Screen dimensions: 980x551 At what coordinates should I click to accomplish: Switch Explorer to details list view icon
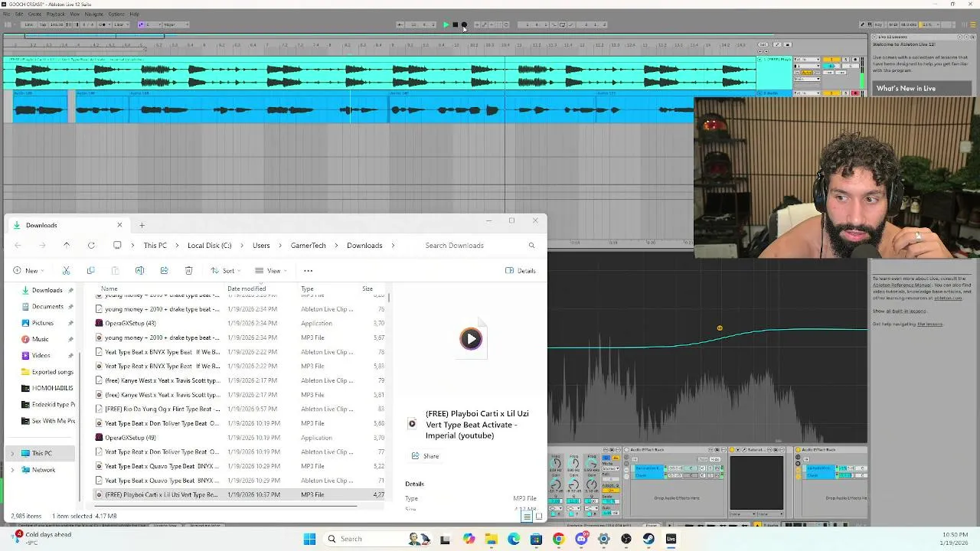(527, 517)
